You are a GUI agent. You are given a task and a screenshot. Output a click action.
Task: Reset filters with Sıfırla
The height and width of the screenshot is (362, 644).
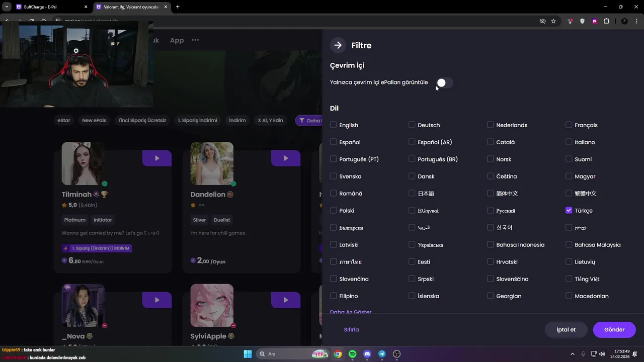(x=351, y=330)
